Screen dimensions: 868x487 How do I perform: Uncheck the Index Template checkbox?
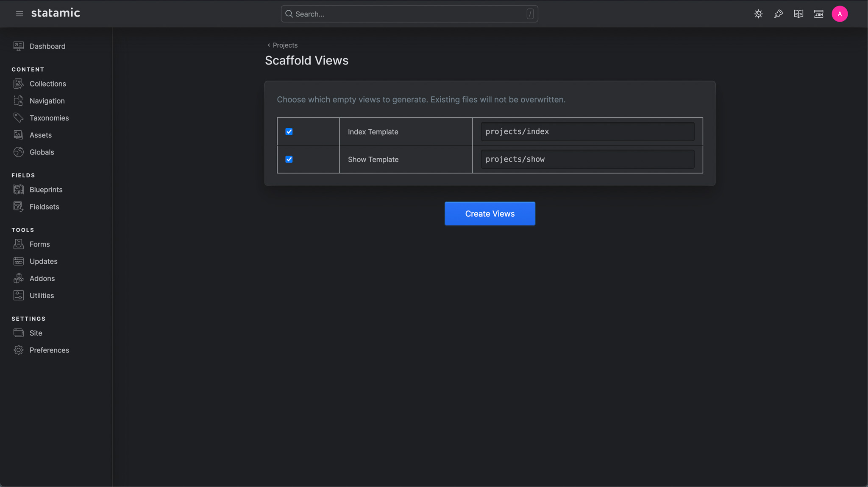click(289, 132)
